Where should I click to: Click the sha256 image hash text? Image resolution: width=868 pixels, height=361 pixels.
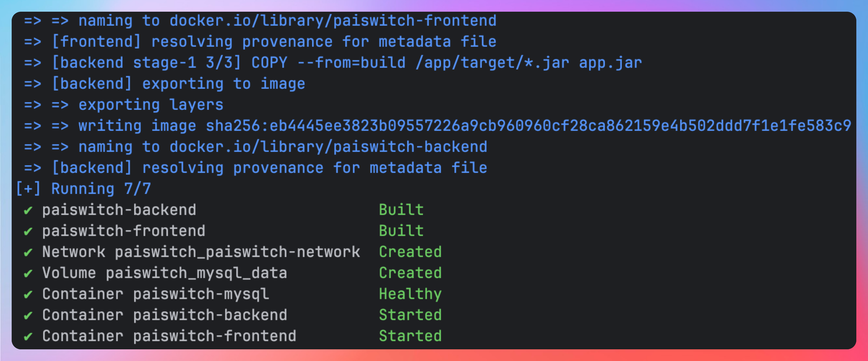[528, 126]
